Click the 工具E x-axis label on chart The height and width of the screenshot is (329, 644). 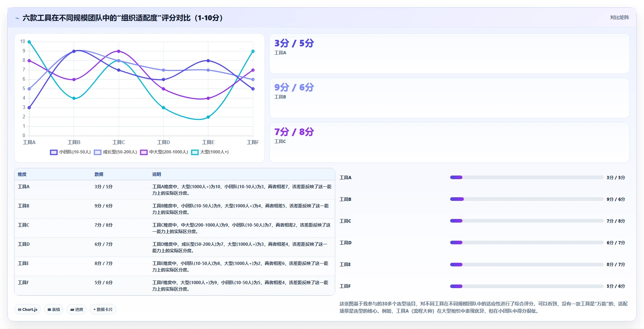pyautogui.click(x=208, y=142)
